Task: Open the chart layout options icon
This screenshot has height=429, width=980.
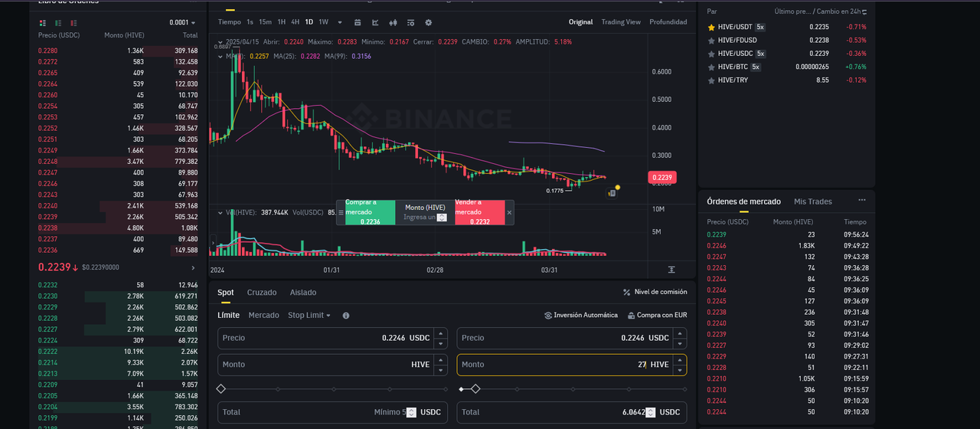Action: pos(410,22)
